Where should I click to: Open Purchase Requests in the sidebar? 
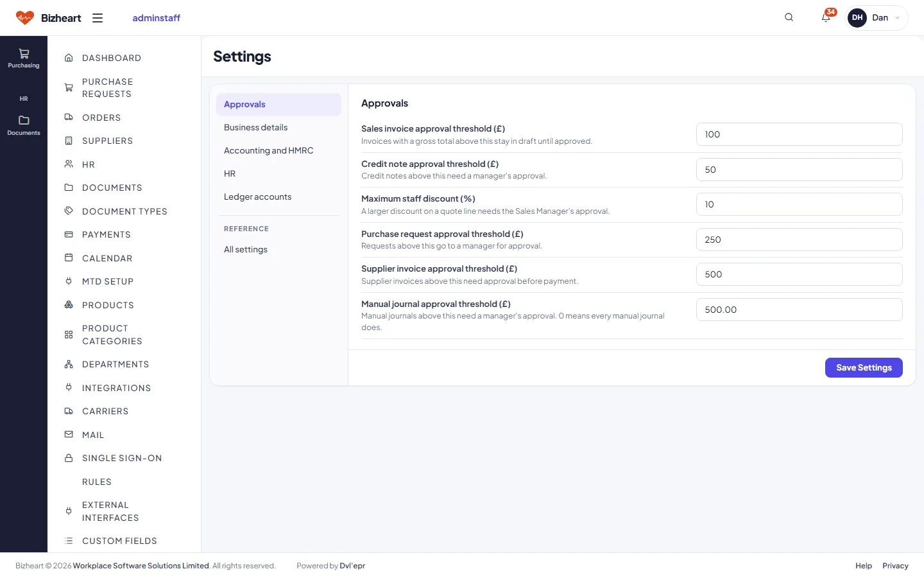coord(124,88)
